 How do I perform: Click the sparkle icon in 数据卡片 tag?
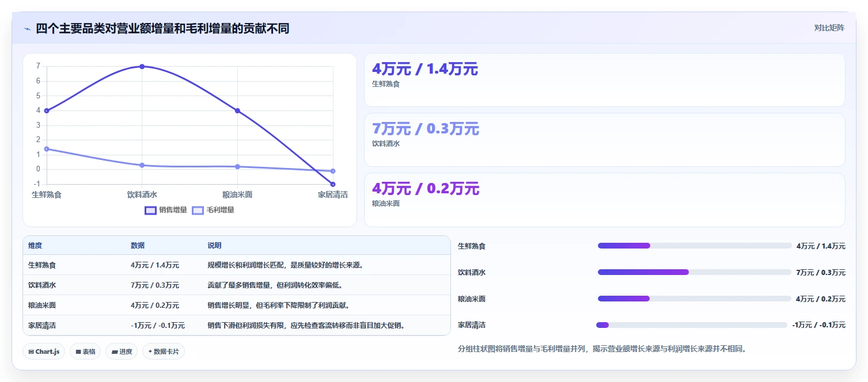(150, 352)
